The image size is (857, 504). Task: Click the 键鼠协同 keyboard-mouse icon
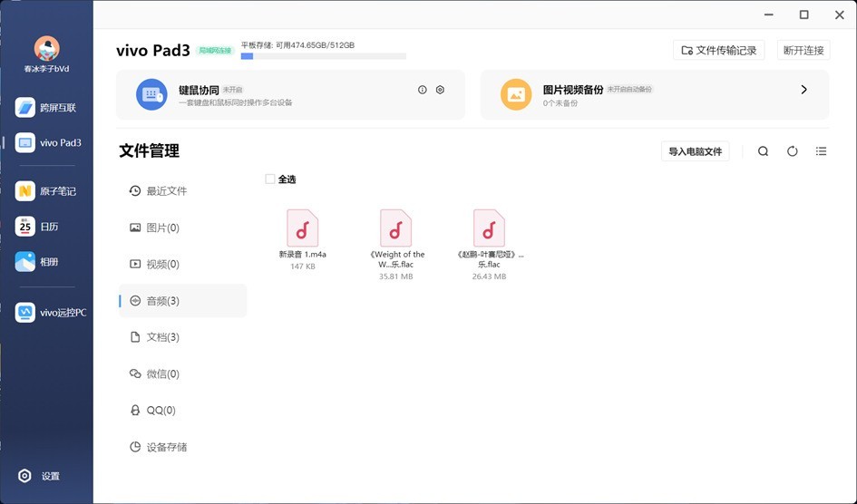pos(151,94)
